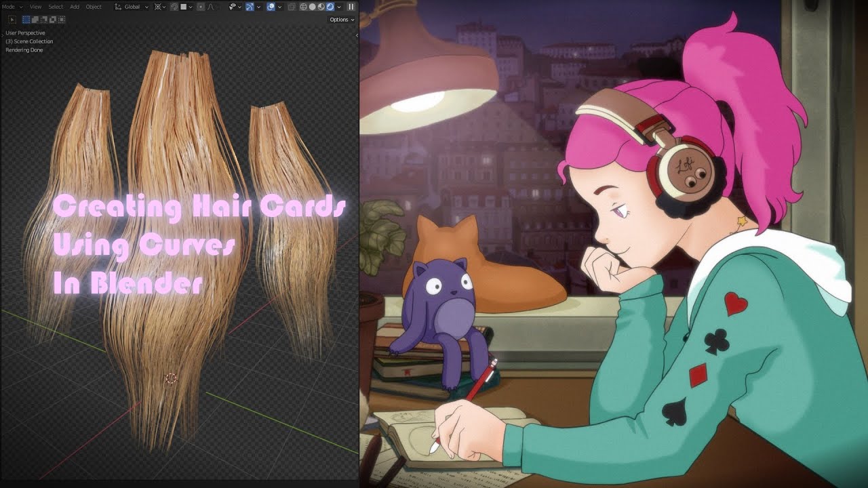Click the select box tool icon
This screenshot has width=868, height=488.
(x=12, y=20)
